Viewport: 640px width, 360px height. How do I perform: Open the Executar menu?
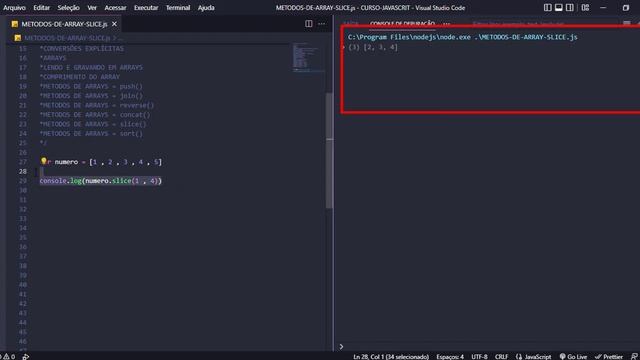146,8
